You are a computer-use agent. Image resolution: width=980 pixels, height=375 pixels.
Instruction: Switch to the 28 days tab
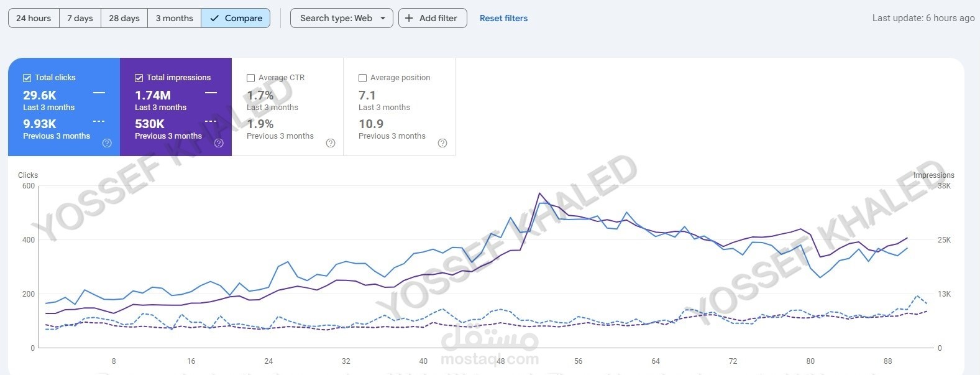tap(124, 18)
